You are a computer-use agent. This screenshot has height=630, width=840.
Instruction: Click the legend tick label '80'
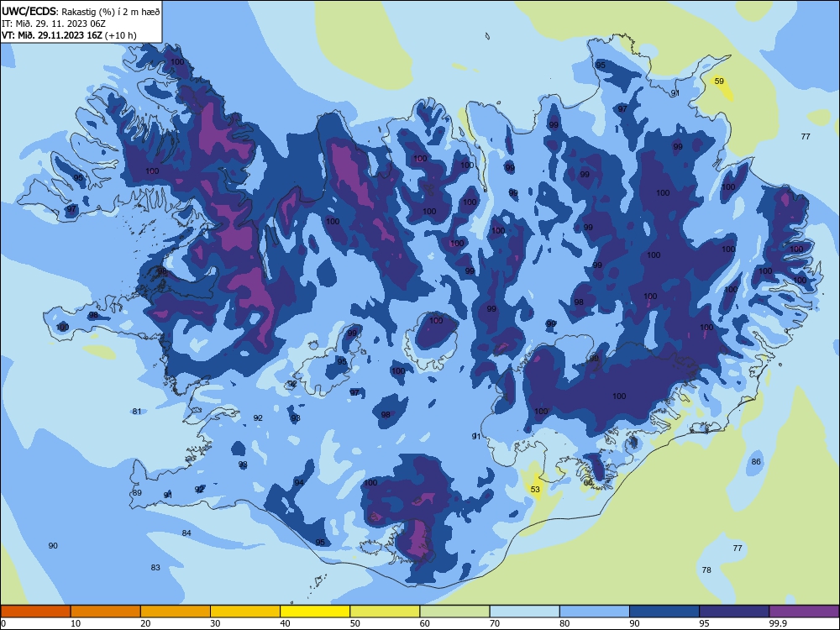tap(564, 623)
